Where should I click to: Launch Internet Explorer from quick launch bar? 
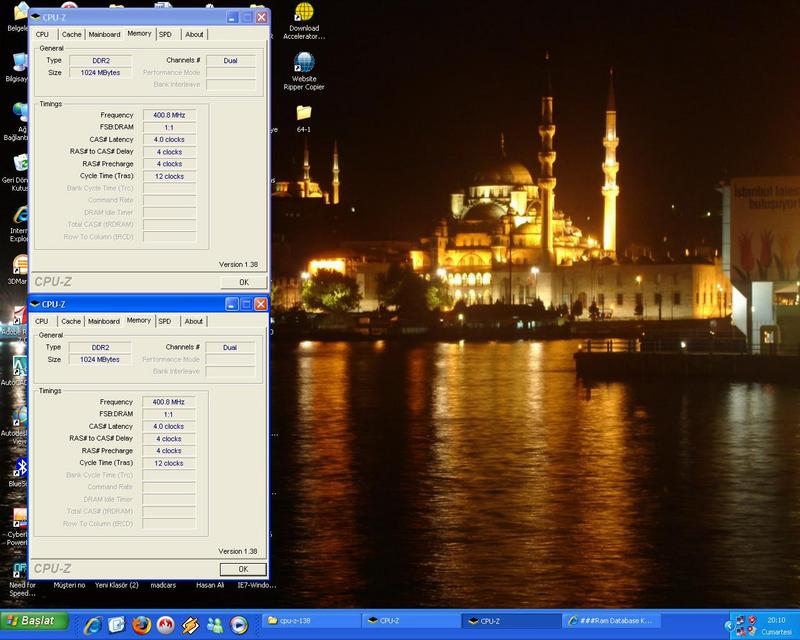coord(93,625)
